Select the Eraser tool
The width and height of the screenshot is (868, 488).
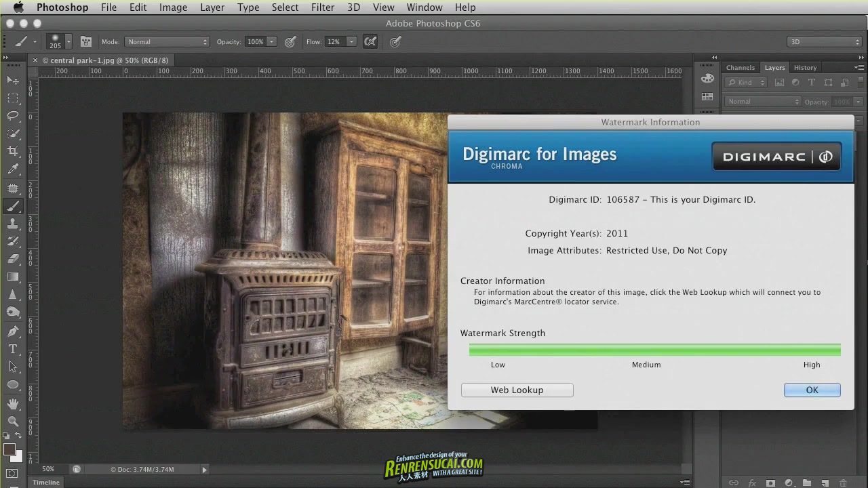click(13, 259)
